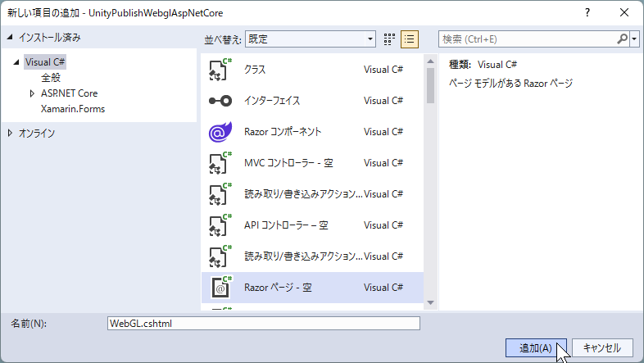Select the Xamarin.Forms category
The width and height of the screenshot is (644, 363).
[73, 109]
